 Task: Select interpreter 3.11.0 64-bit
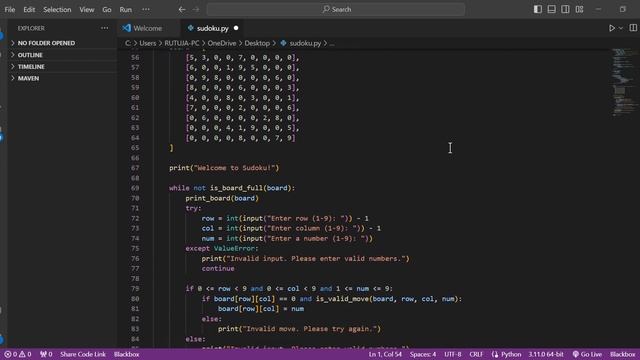coord(546,354)
